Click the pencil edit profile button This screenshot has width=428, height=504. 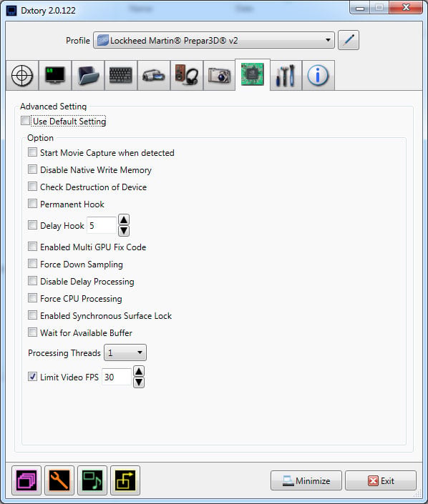click(349, 40)
